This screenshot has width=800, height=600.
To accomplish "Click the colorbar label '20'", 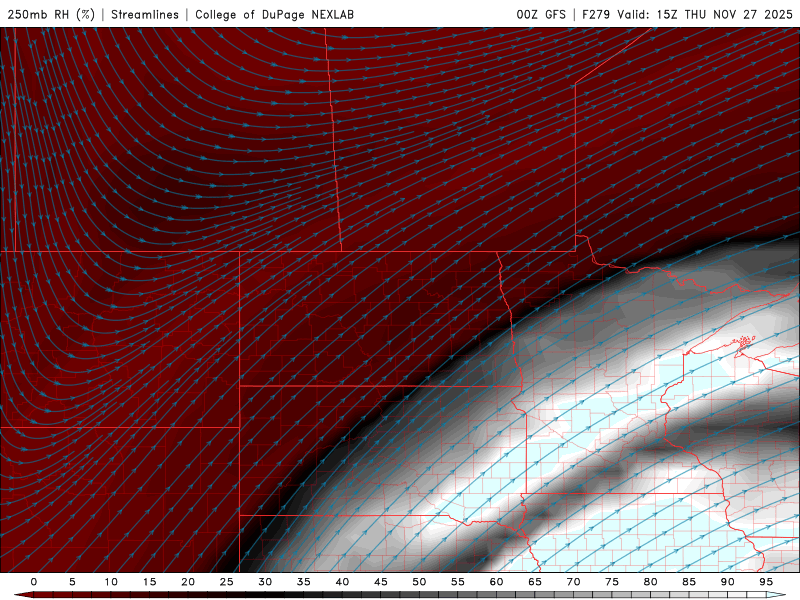I will coord(188,582).
